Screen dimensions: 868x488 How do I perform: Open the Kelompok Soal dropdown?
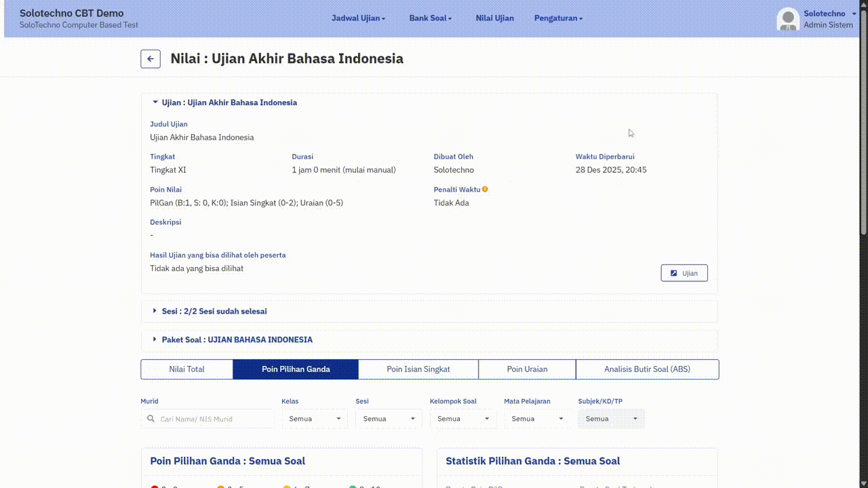tap(462, 419)
